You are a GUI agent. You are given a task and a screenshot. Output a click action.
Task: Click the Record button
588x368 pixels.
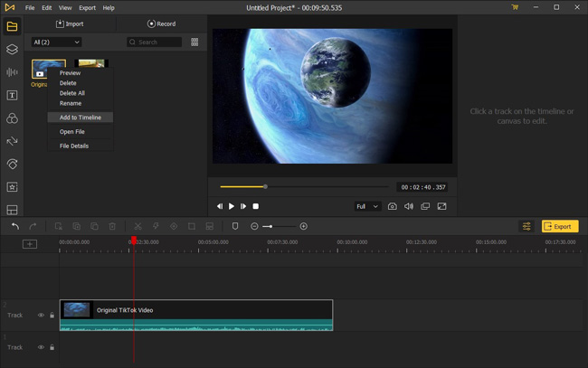[161, 24]
